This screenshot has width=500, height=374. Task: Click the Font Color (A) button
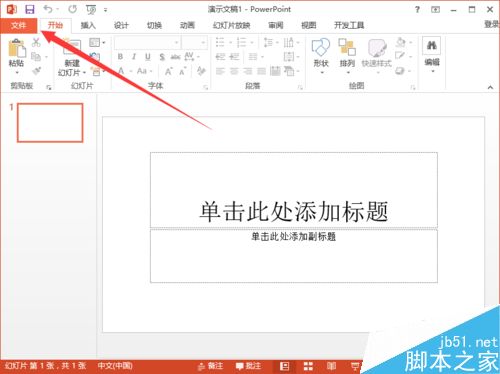click(x=121, y=71)
